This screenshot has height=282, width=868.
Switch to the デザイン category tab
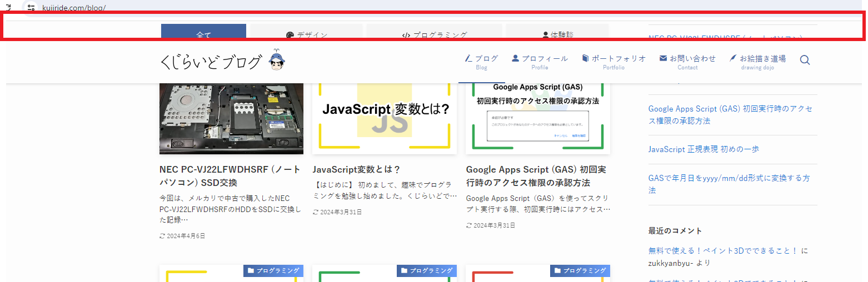click(306, 33)
